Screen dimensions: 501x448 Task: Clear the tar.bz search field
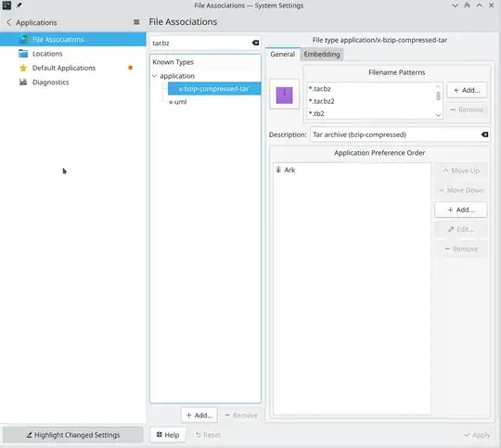click(x=255, y=43)
